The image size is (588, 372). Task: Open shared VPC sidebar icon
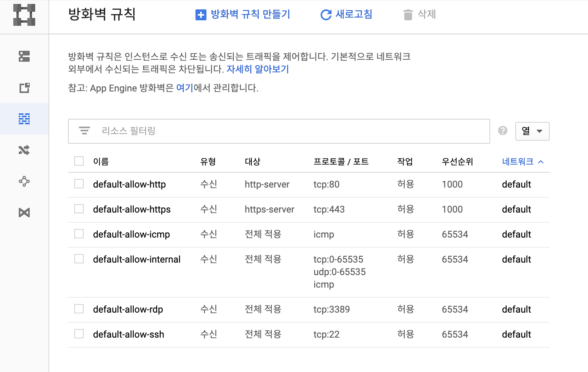(24, 213)
